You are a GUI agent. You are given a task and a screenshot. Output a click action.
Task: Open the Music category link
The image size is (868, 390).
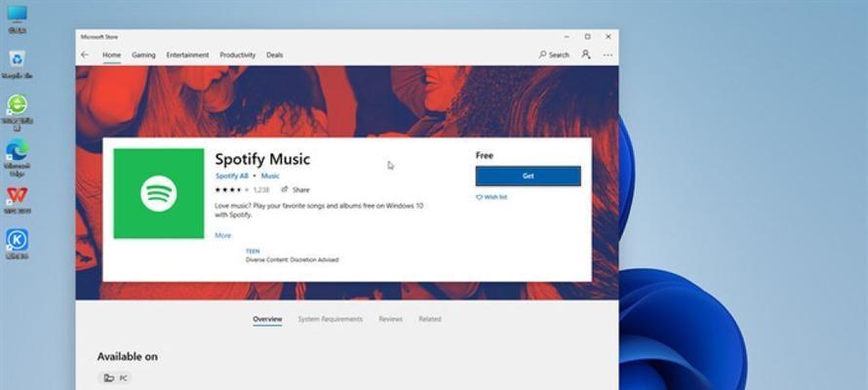coord(270,175)
